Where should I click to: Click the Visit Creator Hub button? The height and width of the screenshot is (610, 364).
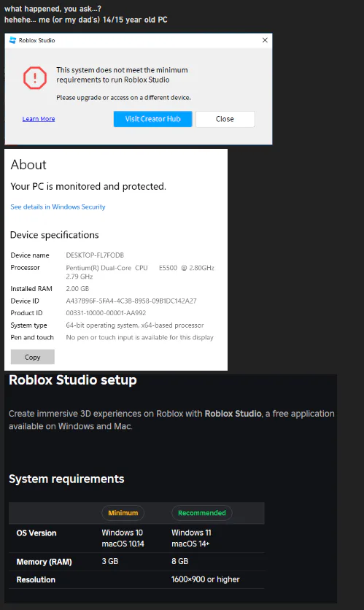[153, 119]
